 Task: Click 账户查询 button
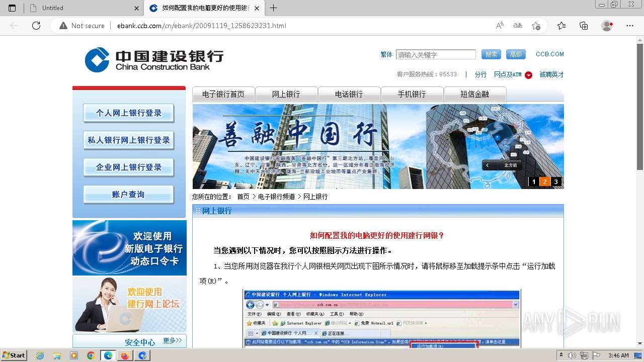click(x=129, y=195)
